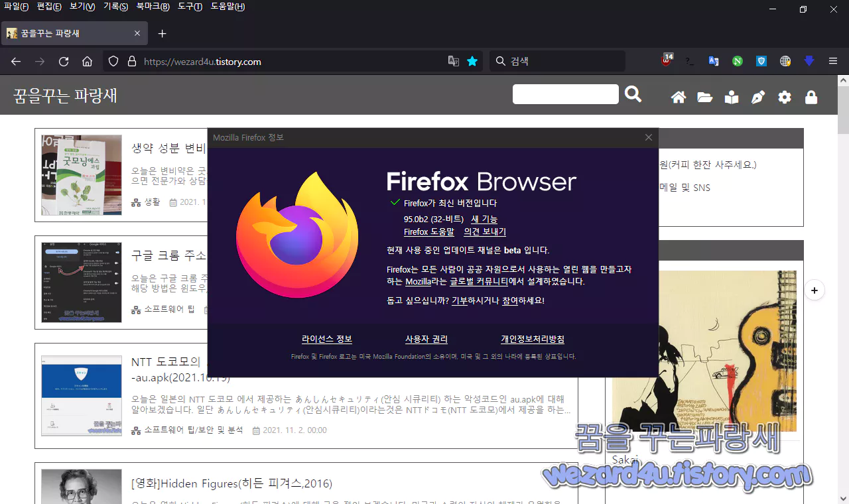Select the home icon in blog header

[x=679, y=97]
